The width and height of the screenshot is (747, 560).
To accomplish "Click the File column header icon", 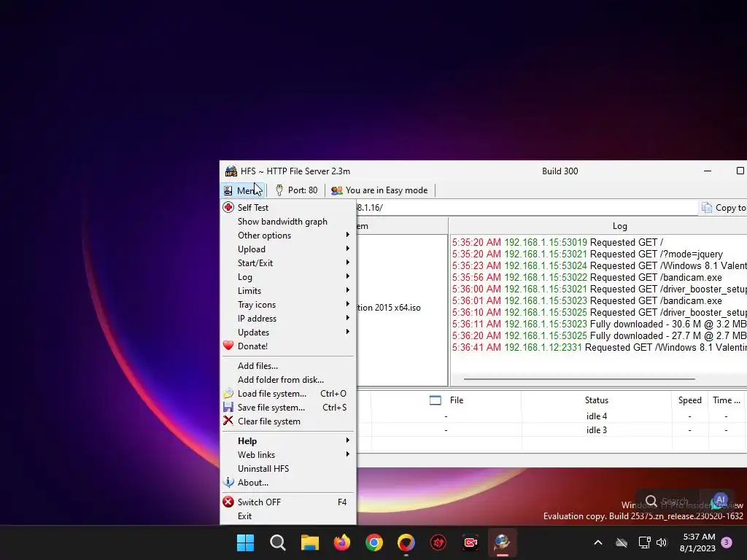I will pos(435,400).
